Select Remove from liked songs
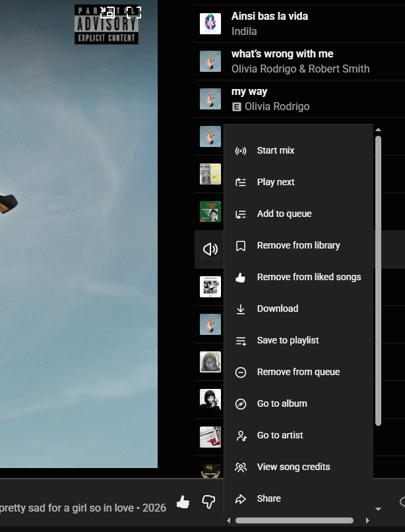This screenshot has height=532, width=405. (298, 277)
